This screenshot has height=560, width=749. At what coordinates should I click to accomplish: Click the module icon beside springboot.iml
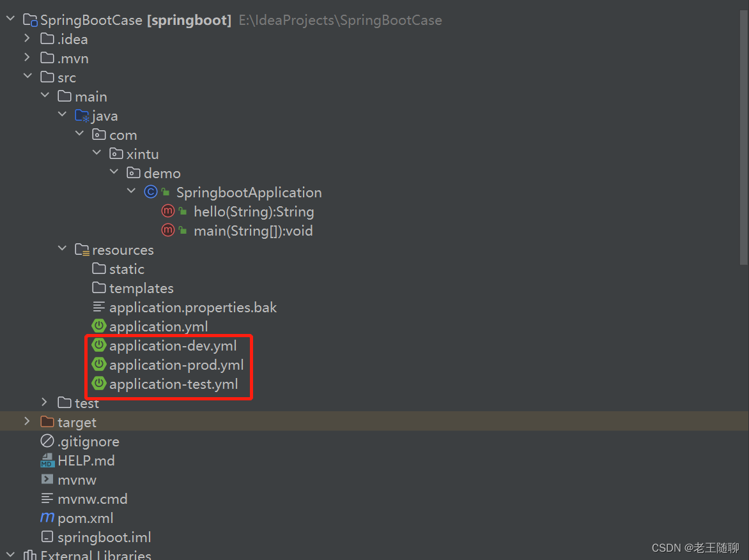pos(47,537)
